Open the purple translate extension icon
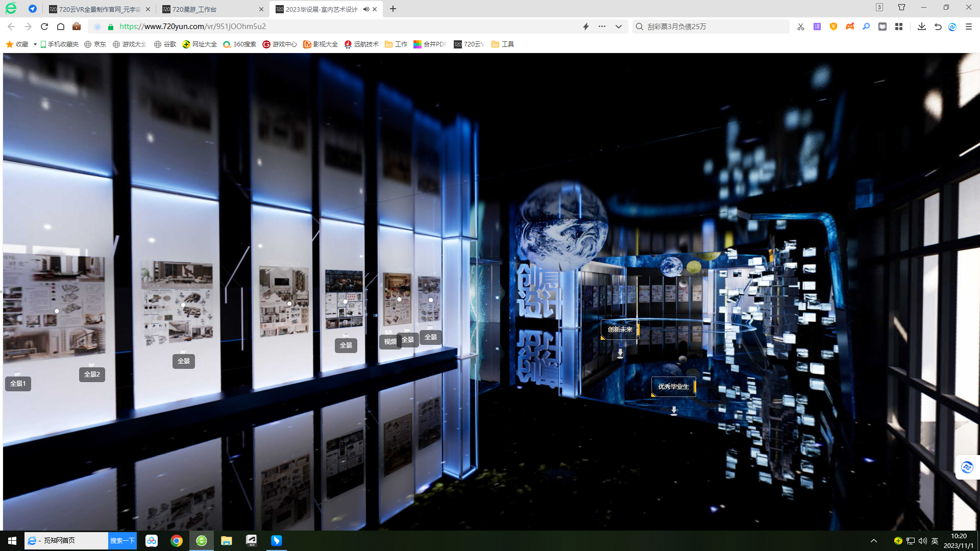Viewport: 980px width, 551px height. [x=817, y=27]
